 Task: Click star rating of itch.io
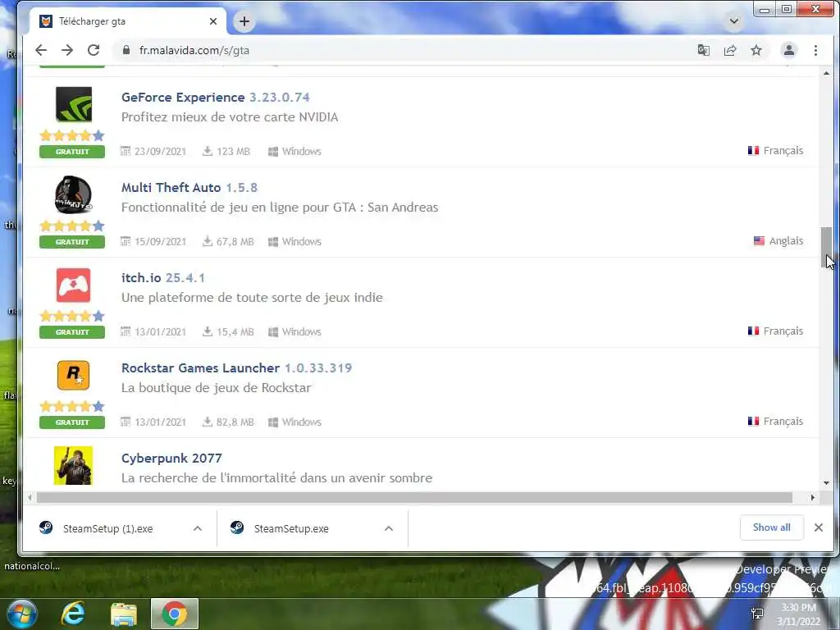coord(72,316)
